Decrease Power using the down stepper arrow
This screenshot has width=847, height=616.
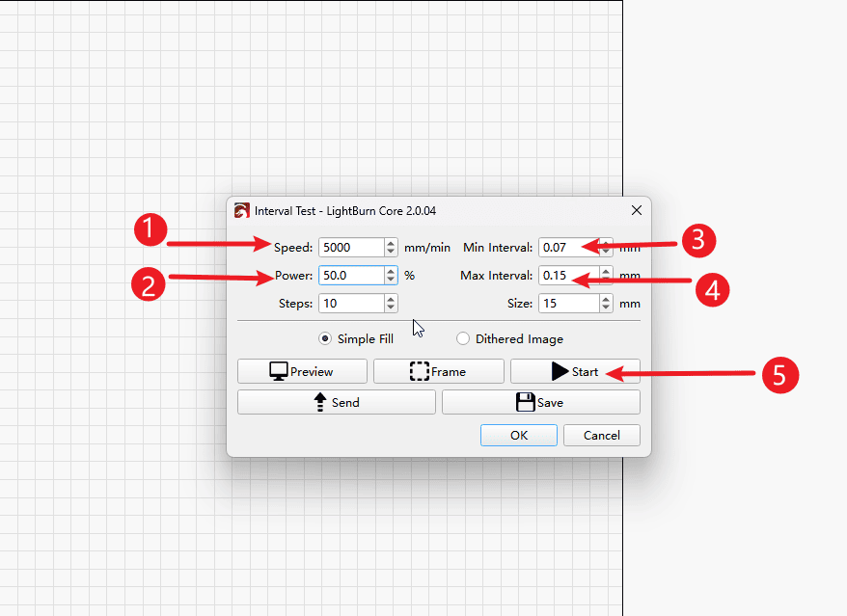pos(391,280)
